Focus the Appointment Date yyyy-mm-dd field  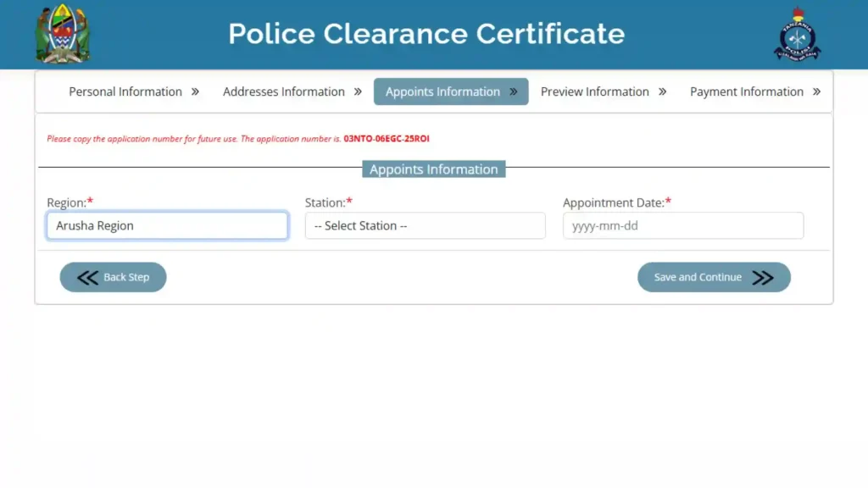[x=683, y=225]
